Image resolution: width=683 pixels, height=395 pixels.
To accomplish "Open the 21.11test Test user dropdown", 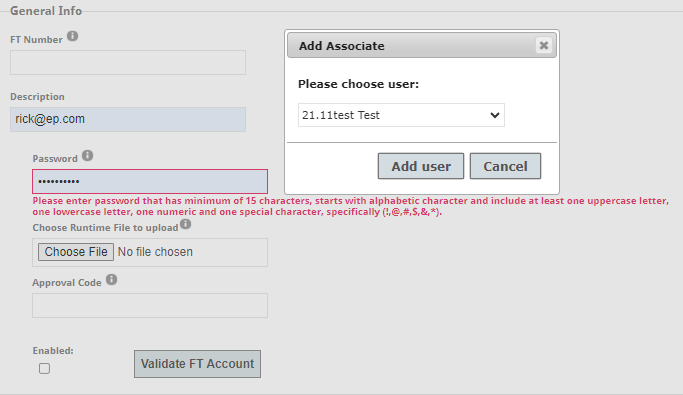I will click(x=401, y=115).
